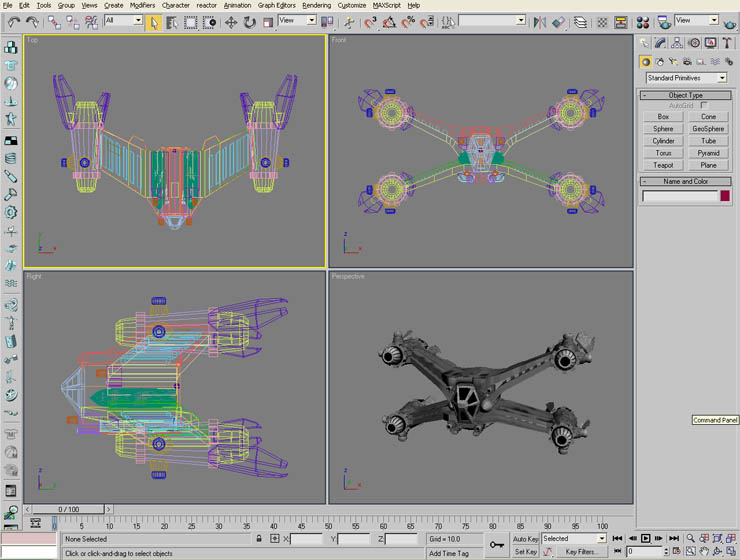The width and height of the screenshot is (740, 560).
Task: Toggle Auto Key animation mode
Action: click(x=525, y=539)
